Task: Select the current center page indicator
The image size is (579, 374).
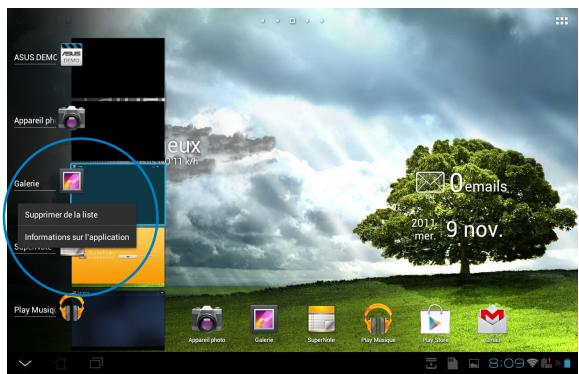Action: click(x=292, y=21)
